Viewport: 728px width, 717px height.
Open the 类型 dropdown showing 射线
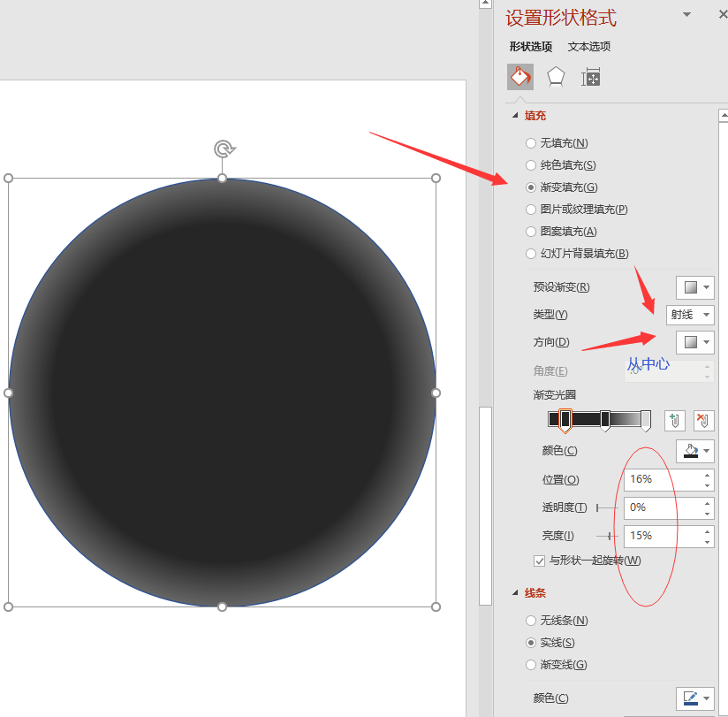pyautogui.click(x=690, y=315)
